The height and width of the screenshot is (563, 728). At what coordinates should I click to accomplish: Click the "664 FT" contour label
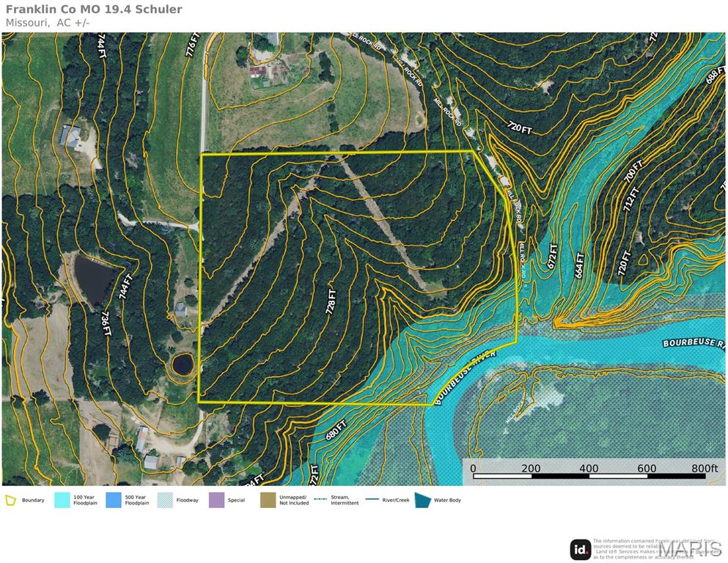click(579, 265)
